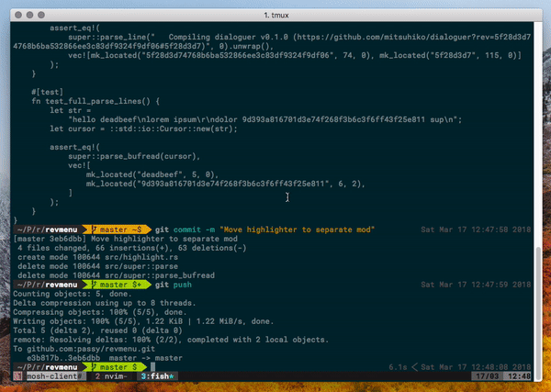Click the tmux session icon in the status bar
This screenshot has height=392, width=551.
(17, 376)
